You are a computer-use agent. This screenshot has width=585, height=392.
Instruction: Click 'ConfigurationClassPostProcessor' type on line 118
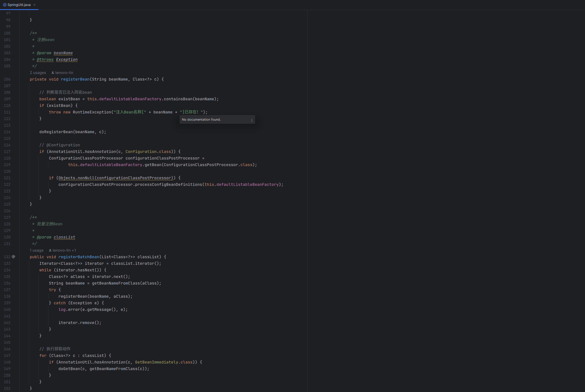click(86, 158)
